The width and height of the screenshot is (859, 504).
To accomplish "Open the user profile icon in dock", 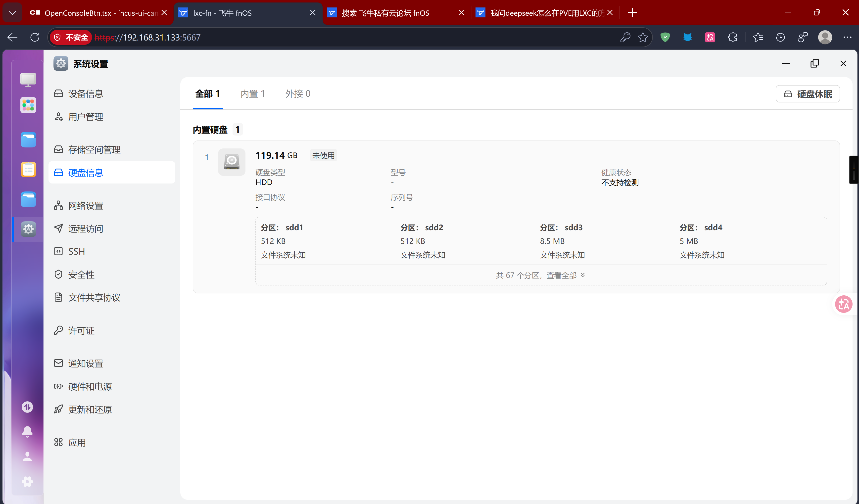I will [x=27, y=457].
